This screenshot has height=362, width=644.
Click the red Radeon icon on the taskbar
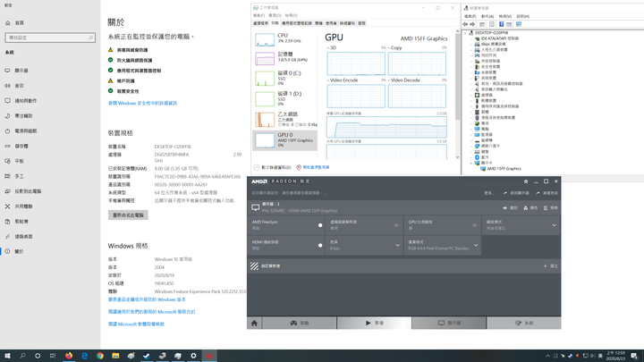coord(209,356)
